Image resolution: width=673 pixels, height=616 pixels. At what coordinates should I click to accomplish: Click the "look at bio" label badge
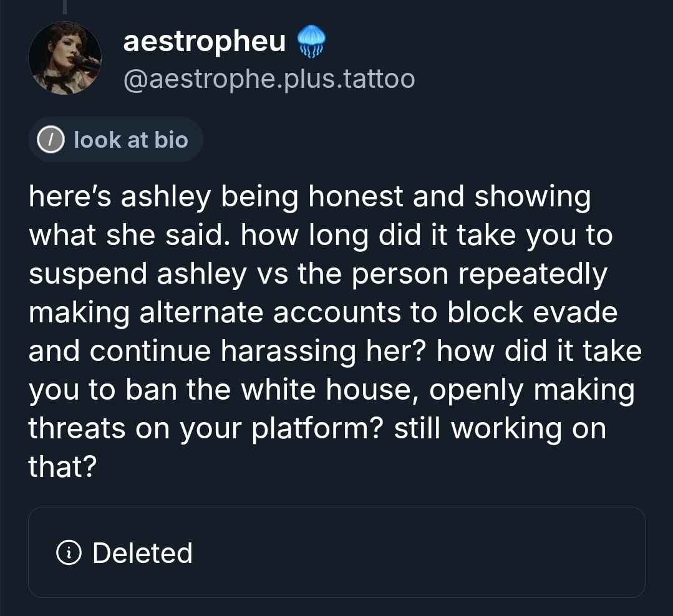point(116,140)
